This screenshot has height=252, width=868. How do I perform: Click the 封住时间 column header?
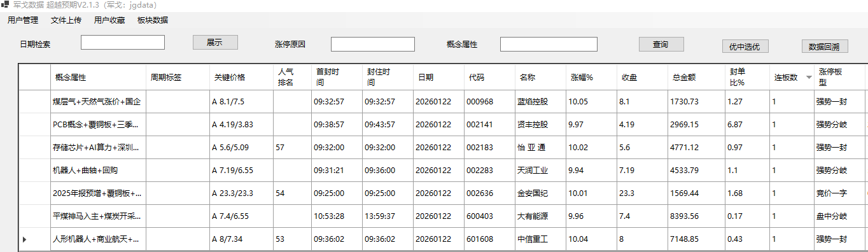(388, 77)
